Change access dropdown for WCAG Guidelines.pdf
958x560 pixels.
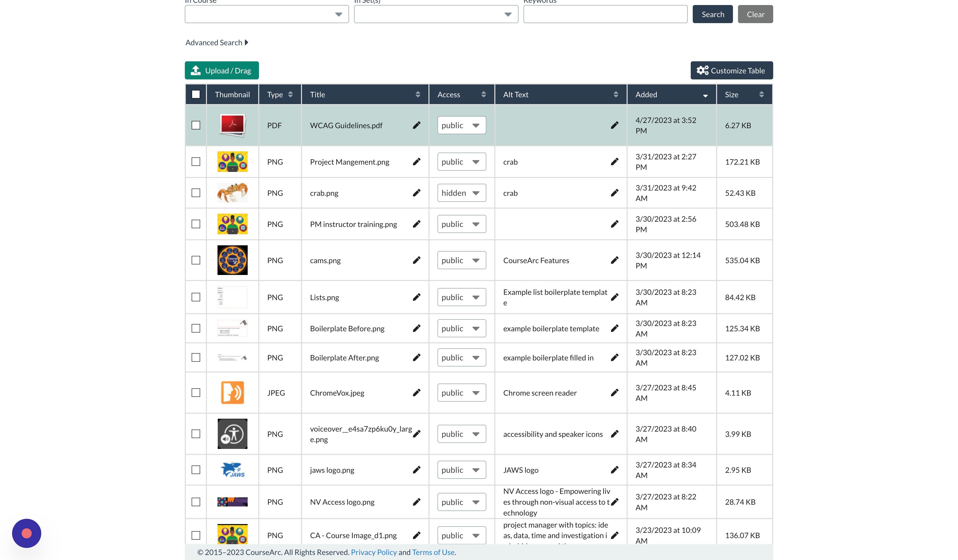coord(461,125)
